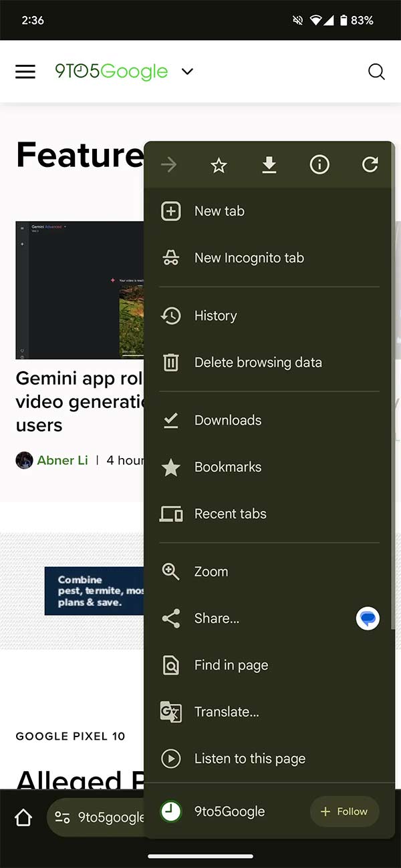Open a New Incognito tab
This screenshot has height=868, width=401.
coord(249,258)
